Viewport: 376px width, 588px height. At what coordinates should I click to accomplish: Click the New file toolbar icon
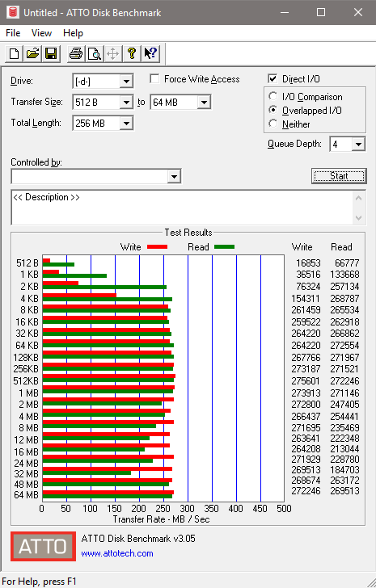[x=15, y=53]
